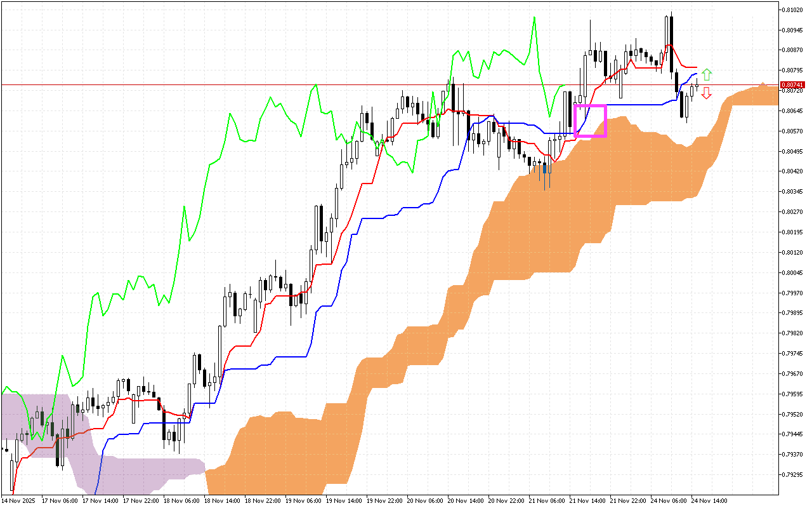Select the 0.80870 price scale label
This screenshot has height=508, width=812.
[x=792, y=50]
